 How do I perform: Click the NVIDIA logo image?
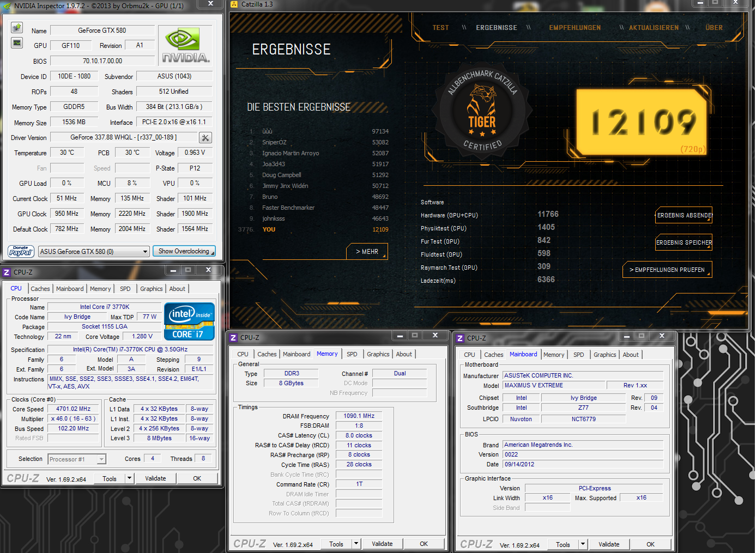[x=185, y=46]
